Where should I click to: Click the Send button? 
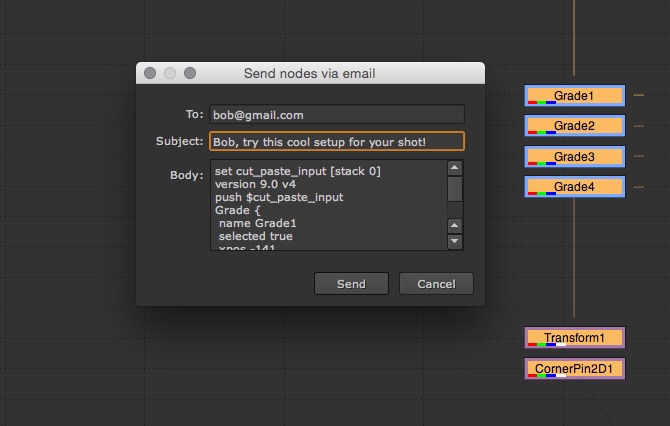pyautogui.click(x=351, y=284)
